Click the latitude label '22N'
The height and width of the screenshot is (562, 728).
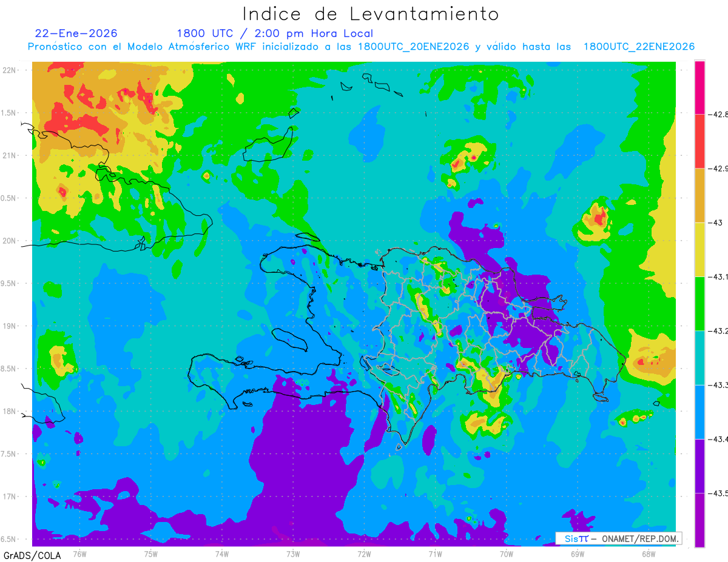[x=10, y=70]
